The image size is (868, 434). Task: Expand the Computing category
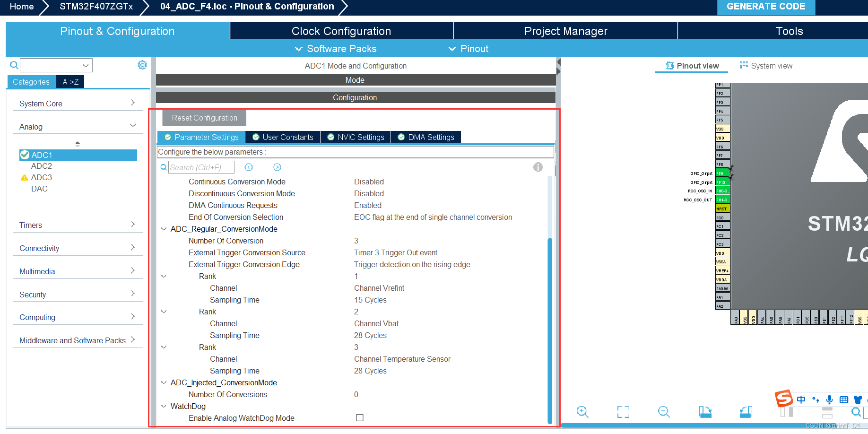[x=78, y=317]
